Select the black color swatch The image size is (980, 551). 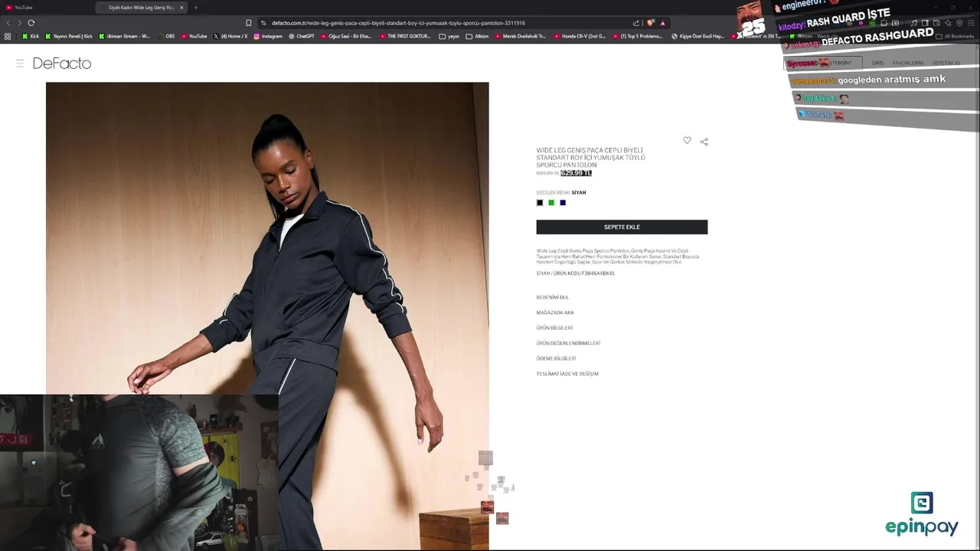[540, 203]
